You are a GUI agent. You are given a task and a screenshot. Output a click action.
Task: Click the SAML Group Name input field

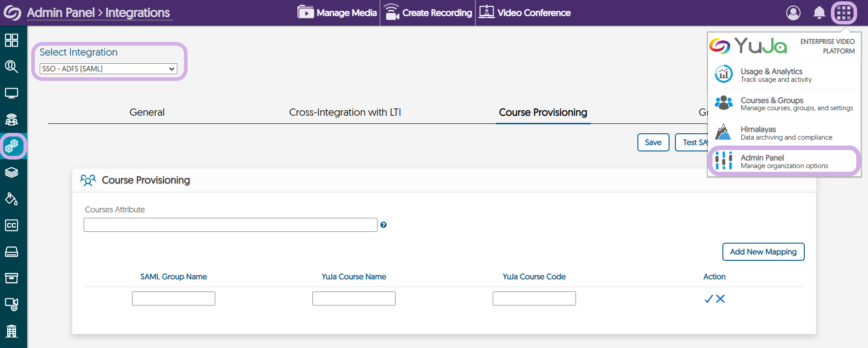(174, 299)
